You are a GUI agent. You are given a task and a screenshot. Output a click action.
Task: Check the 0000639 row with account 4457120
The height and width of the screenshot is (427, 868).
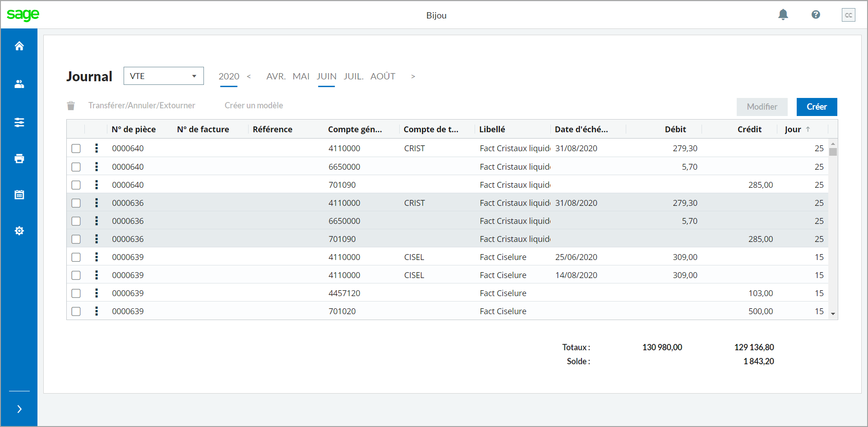tap(76, 293)
